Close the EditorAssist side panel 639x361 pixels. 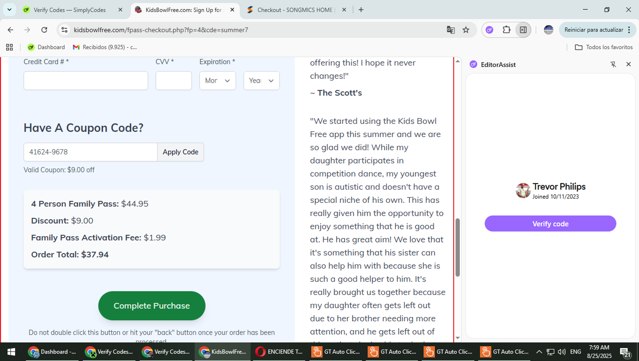[x=628, y=64]
